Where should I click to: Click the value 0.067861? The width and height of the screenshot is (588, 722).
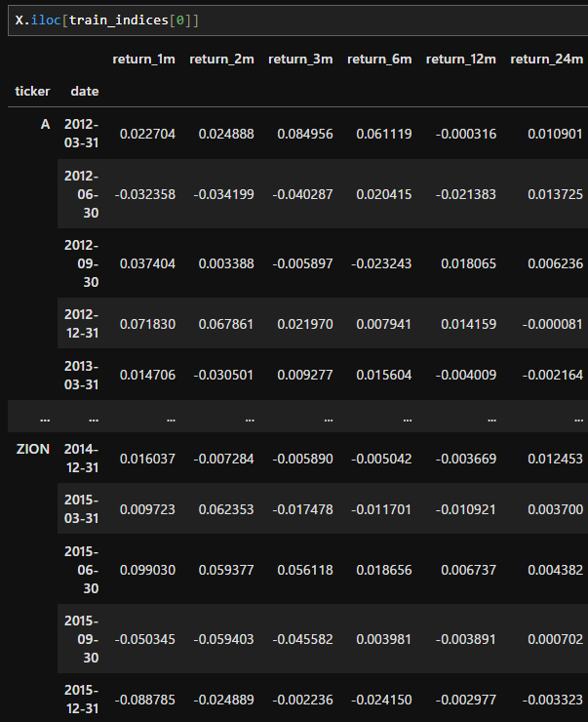pyautogui.click(x=226, y=324)
